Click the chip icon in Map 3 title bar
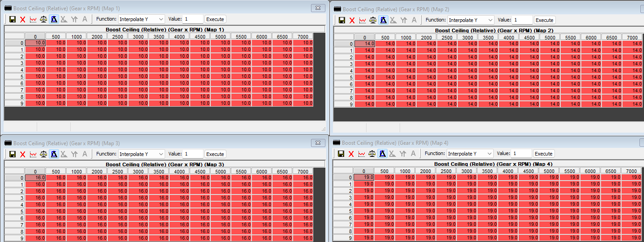 coord(8,143)
